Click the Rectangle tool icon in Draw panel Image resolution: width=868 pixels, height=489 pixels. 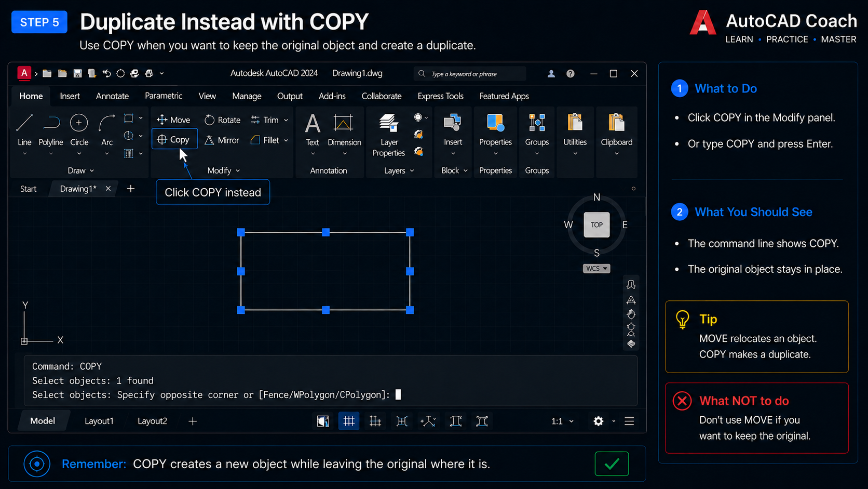point(128,118)
